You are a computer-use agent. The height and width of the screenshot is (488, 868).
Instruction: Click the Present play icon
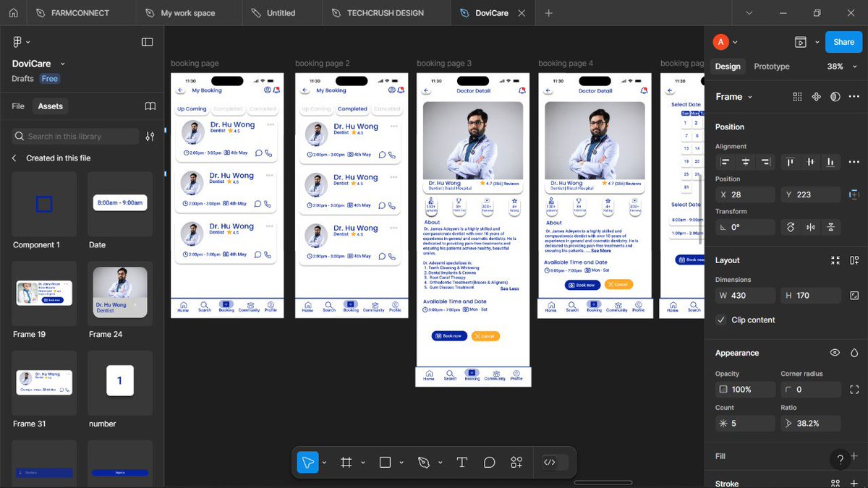pyautogui.click(x=801, y=42)
